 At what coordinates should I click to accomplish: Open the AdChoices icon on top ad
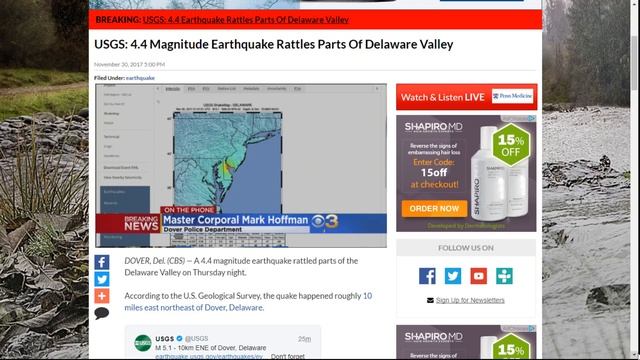point(532,118)
